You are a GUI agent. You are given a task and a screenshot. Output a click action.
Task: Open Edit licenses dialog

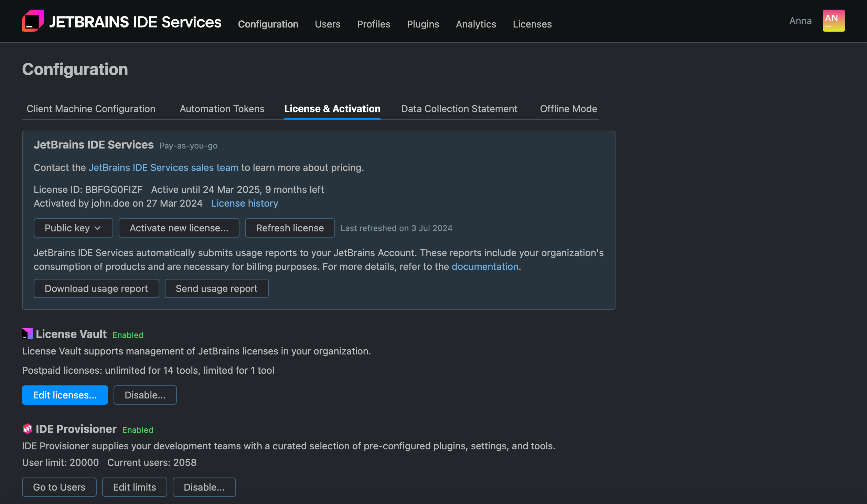click(x=65, y=395)
